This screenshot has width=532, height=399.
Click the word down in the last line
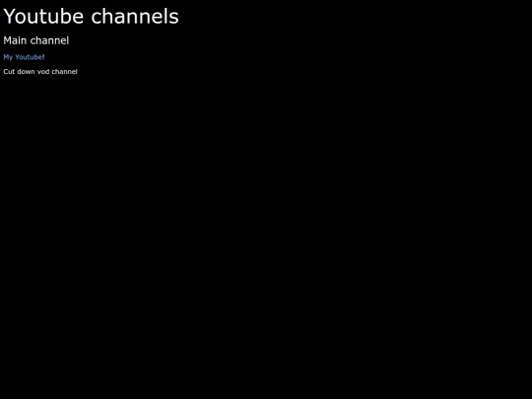[27, 72]
